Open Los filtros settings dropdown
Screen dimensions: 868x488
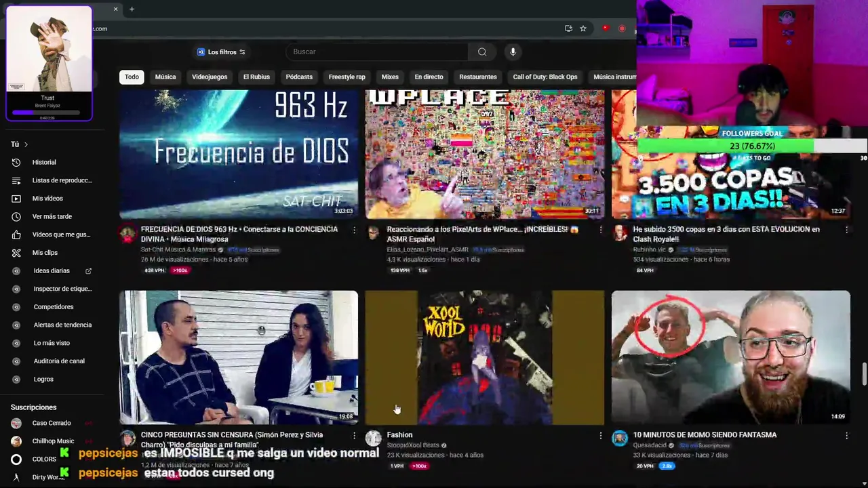221,52
